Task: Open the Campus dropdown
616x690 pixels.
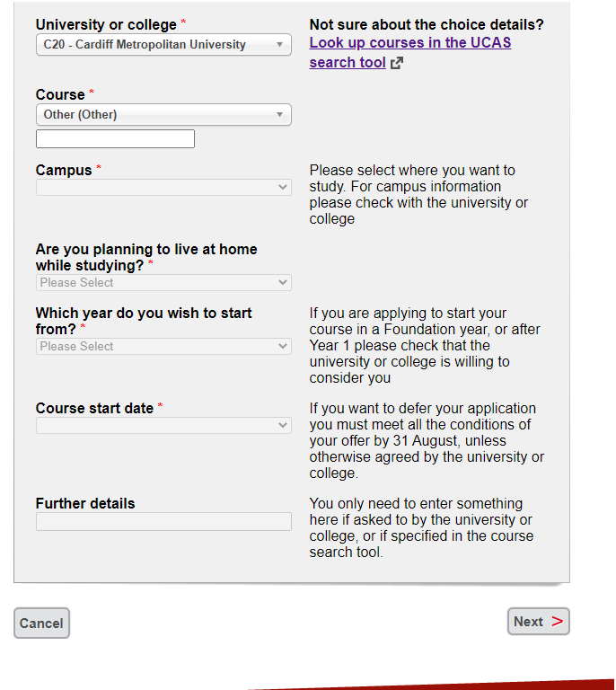Action: [163, 187]
